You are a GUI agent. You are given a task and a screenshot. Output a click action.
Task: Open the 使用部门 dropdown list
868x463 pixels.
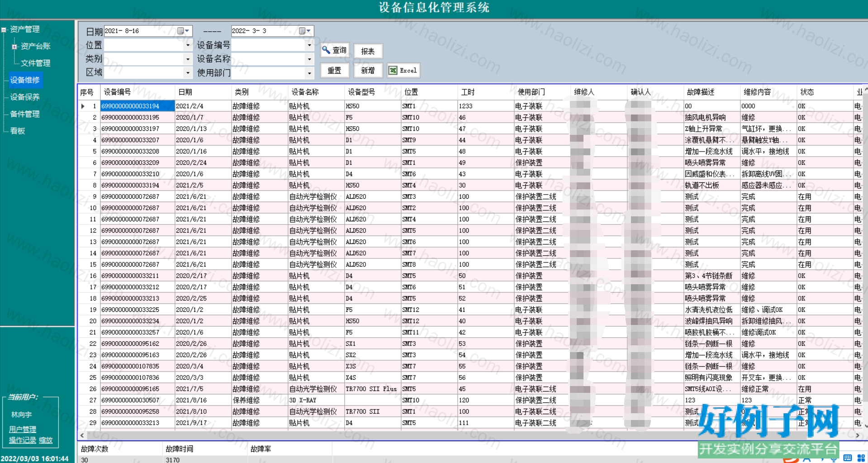[x=309, y=72]
